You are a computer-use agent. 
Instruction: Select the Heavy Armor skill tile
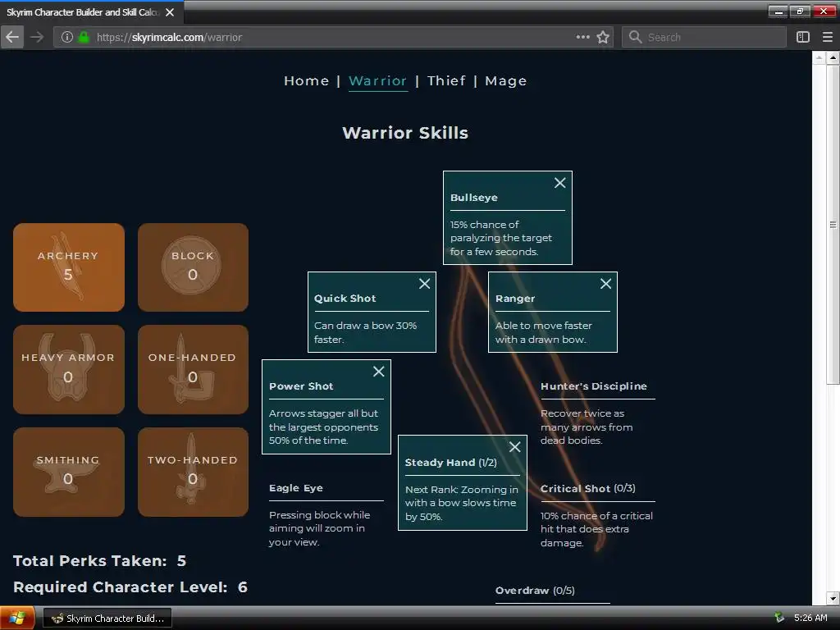(x=69, y=370)
